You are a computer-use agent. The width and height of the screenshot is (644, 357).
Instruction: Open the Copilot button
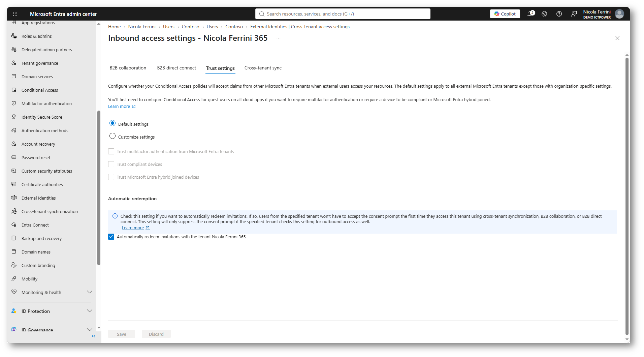pos(505,14)
